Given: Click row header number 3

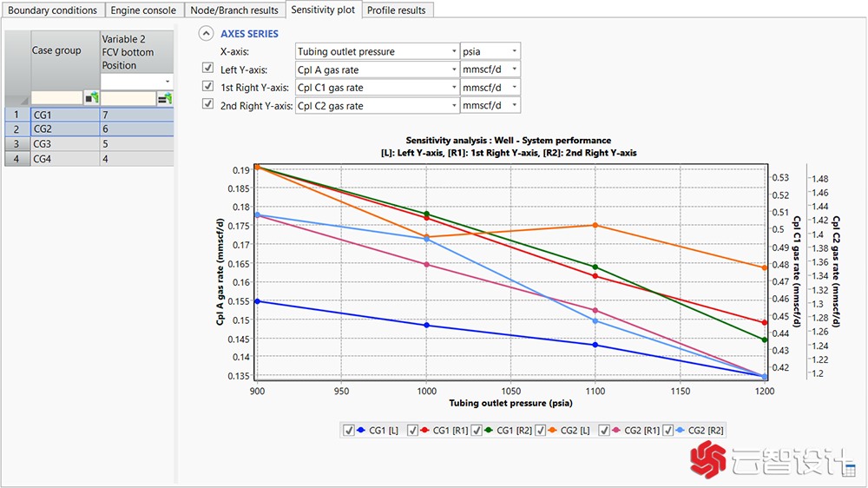Looking at the screenshot, I should tap(17, 144).
